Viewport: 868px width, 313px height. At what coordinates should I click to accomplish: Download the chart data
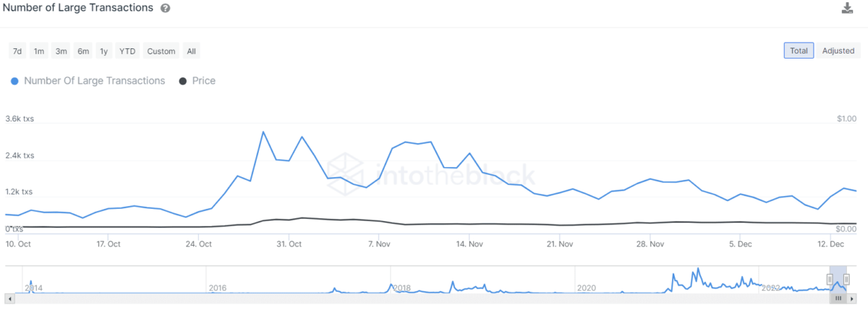tap(848, 8)
